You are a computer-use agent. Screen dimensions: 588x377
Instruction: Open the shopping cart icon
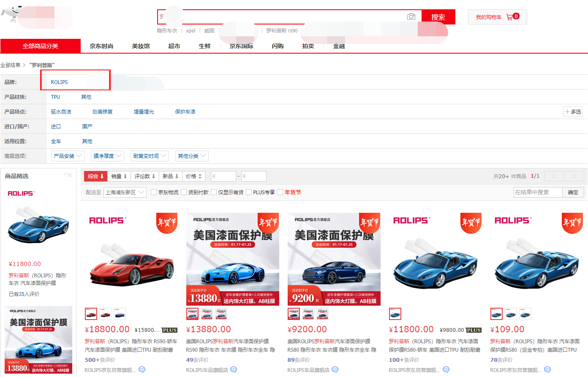pyautogui.click(x=509, y=17)
